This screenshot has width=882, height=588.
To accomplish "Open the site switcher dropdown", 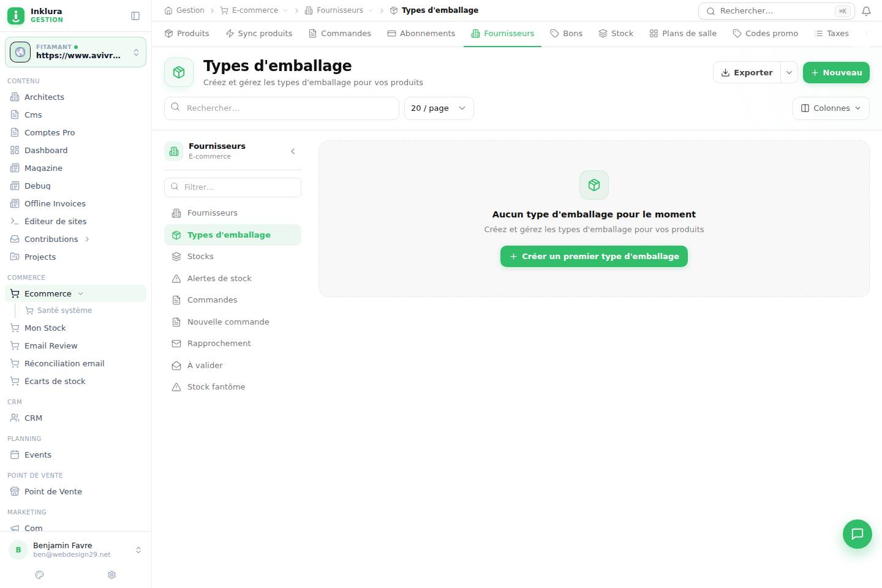I will (x=75, y=52).
